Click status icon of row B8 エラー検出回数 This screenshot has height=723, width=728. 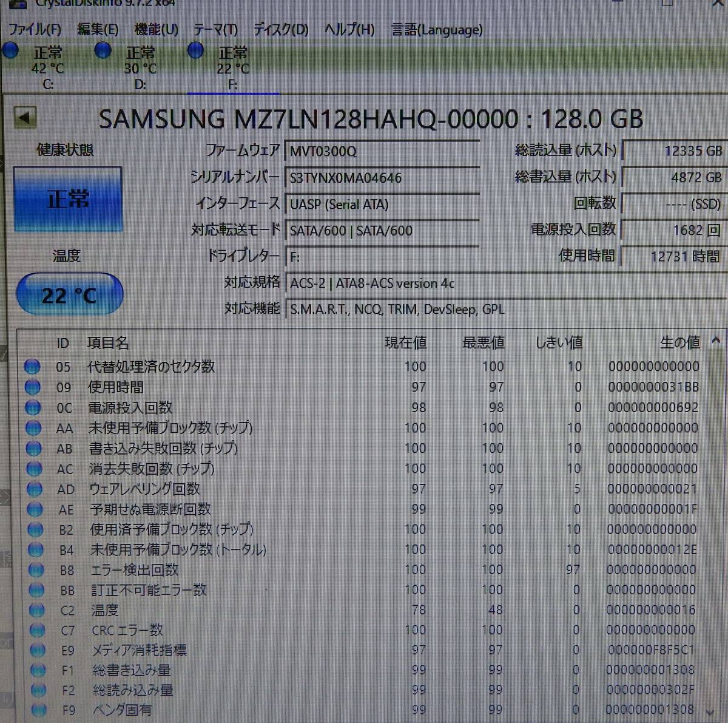[x=36, y=571]
